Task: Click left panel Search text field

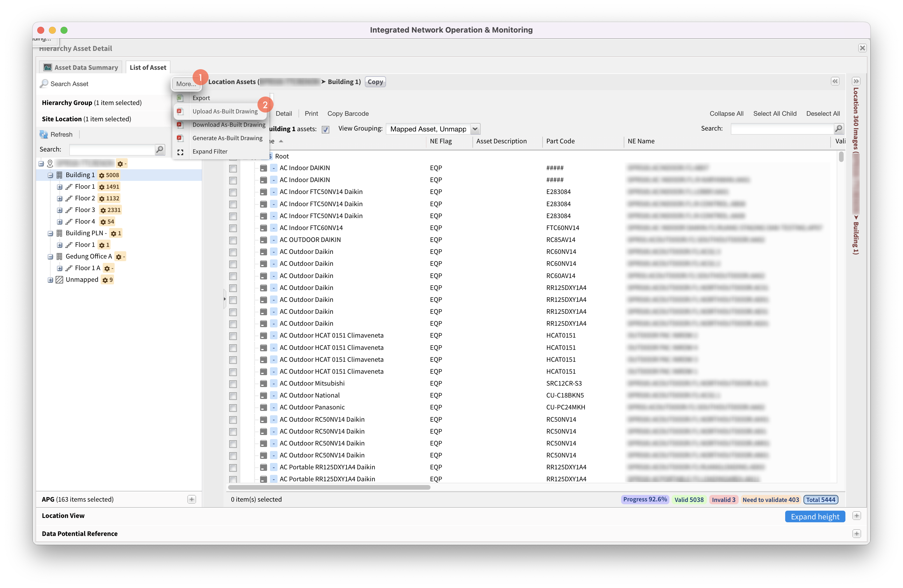Action: coord(112,149)
